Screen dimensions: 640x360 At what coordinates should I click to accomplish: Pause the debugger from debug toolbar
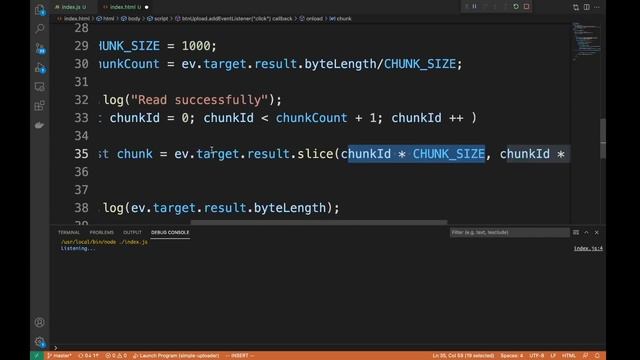coord(474,7)
